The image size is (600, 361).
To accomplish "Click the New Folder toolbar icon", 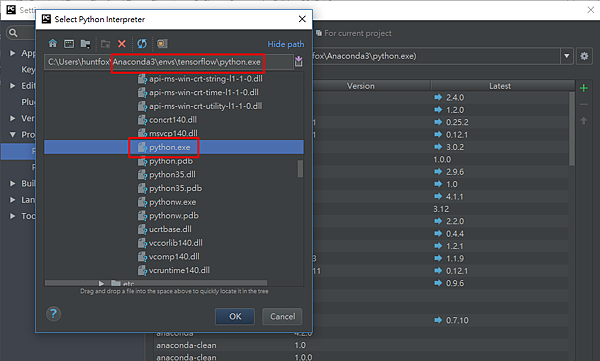I will click(x=105, y=44).
